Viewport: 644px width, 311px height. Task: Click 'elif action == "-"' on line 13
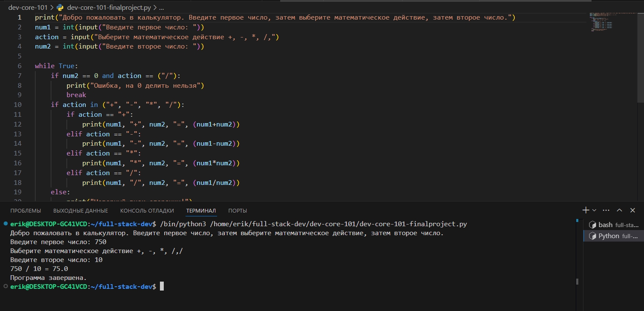point(104,134)
